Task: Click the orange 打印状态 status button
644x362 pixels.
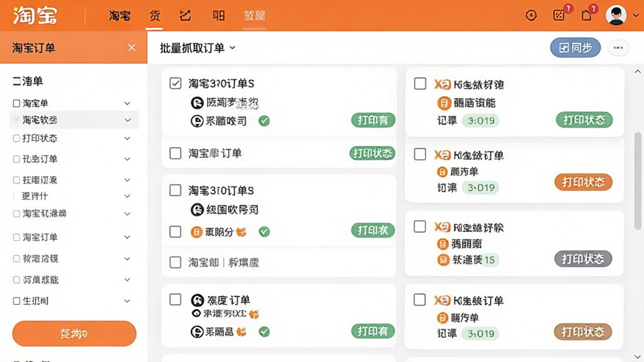Action: click(583, 182)
